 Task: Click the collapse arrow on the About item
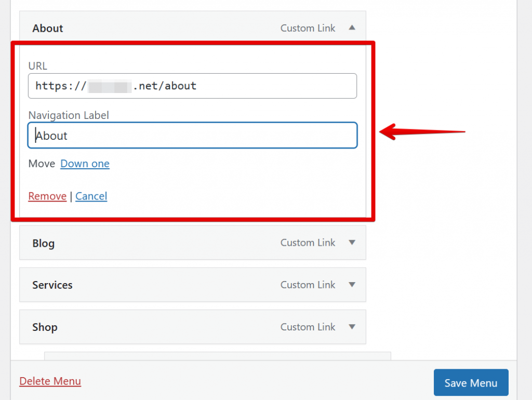[x=352, y=28]
